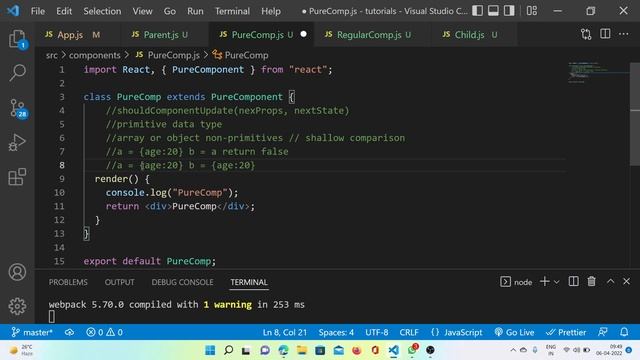
Task: Click the VS Code logo icon
Action: 13,11
